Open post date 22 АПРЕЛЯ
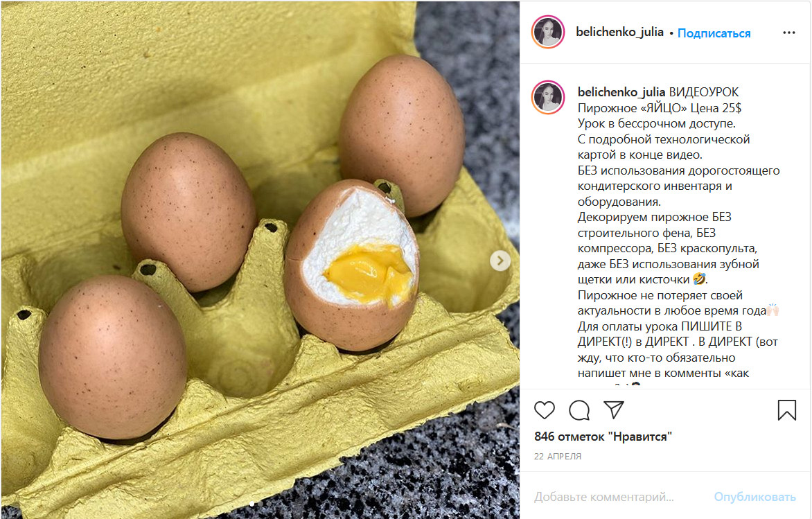This screenshot has width=812, height=519. click(x=558, y=457)
